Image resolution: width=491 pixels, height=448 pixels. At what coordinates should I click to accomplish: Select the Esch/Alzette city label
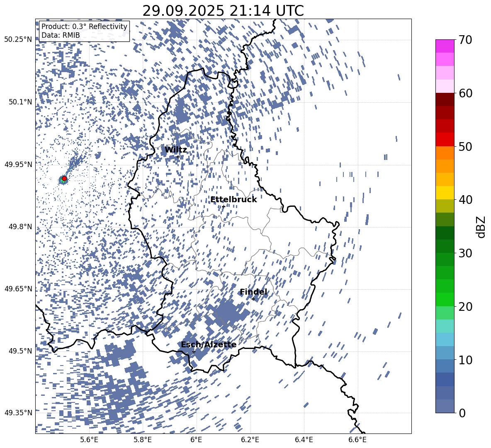209,345
